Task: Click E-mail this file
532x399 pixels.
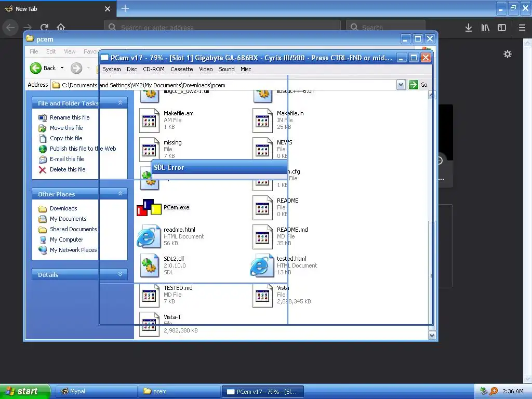Action: [x=67, y=159]
